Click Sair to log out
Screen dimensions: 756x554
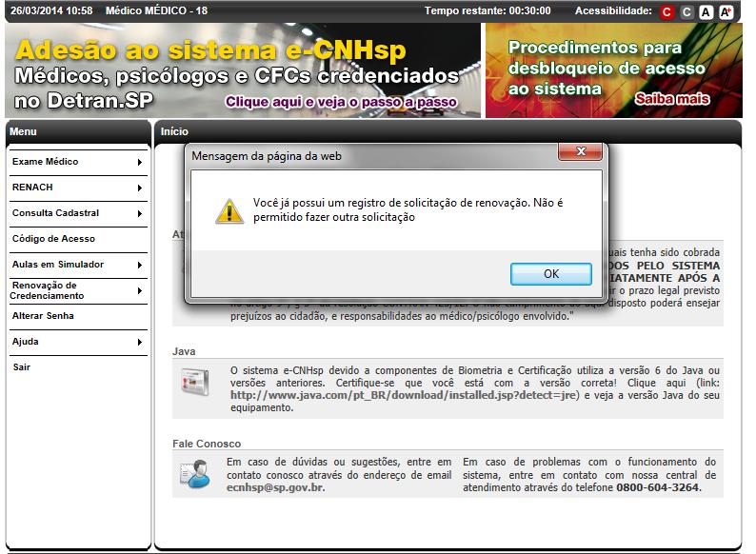[x=22, y=367]
